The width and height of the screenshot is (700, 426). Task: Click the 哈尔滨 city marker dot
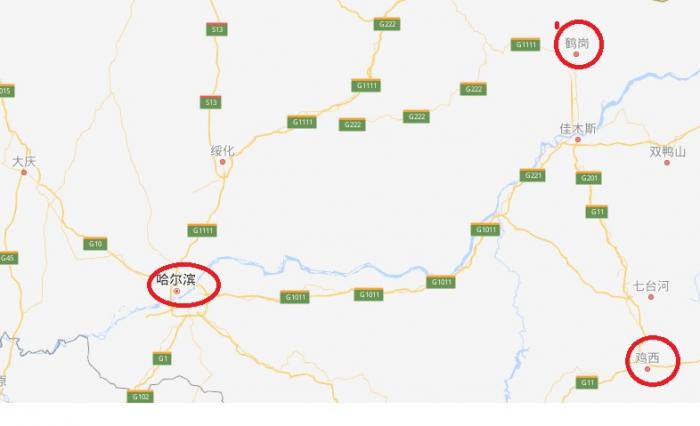tap(177, 291)
